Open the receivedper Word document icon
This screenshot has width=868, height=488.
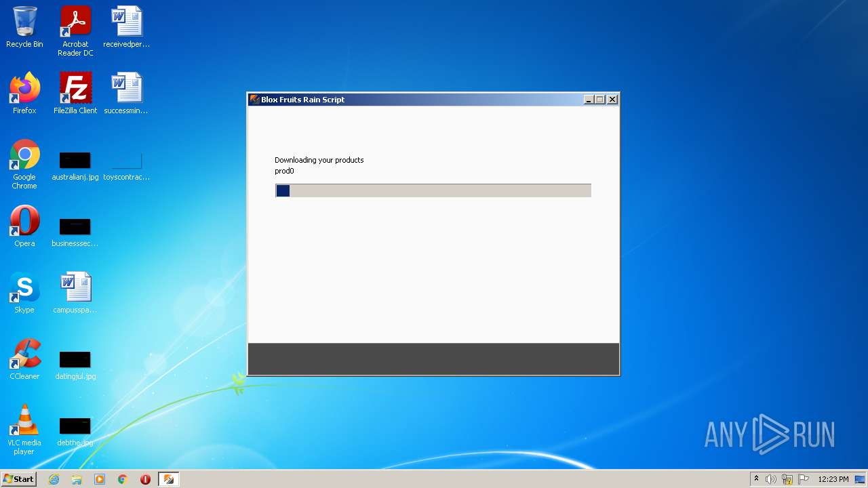[126, 27]
